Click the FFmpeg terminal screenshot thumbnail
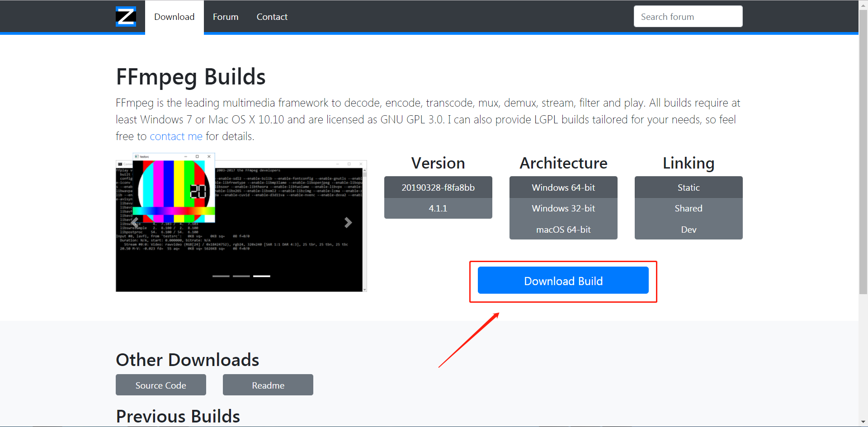The width and height of the screenshot is (868, 427). tap(241, 222)
